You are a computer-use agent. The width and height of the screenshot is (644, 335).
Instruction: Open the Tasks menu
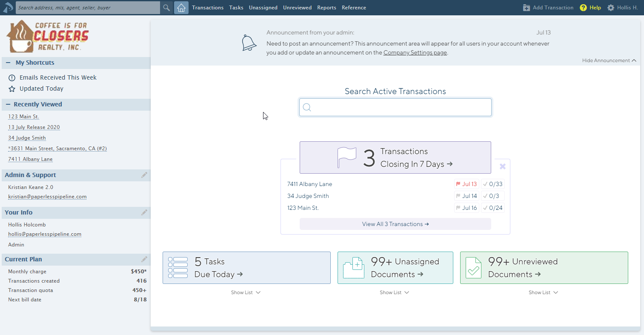coord(236,8)
